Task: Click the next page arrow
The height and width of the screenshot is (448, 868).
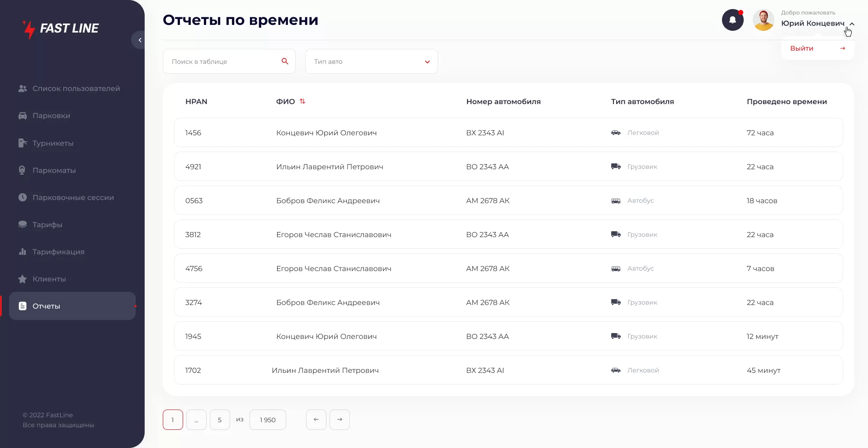Action: pos(340,419)
